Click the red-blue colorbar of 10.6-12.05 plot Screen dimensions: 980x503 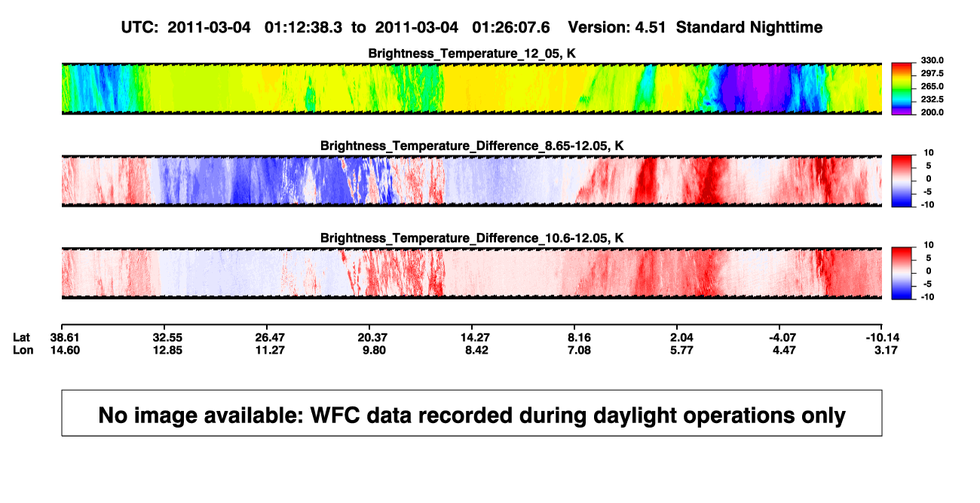click(902, 273)
